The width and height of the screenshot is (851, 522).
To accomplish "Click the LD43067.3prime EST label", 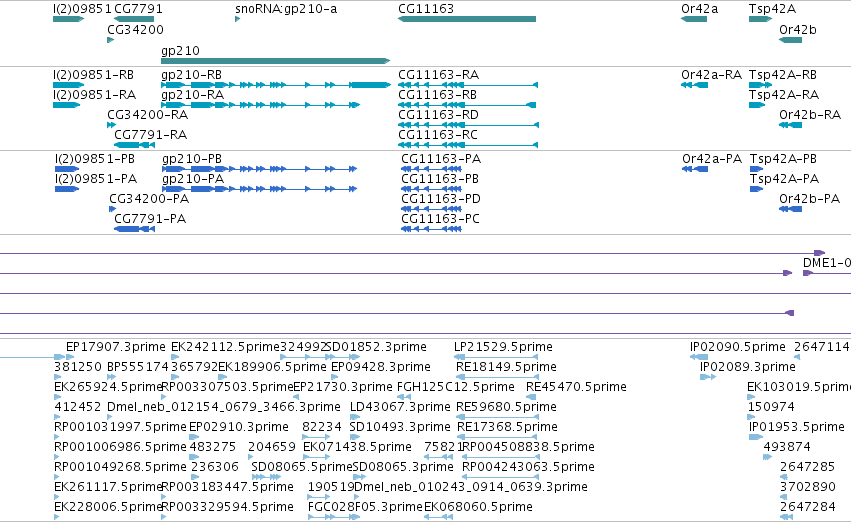I will pyautogui.click(x=401, y=407).
